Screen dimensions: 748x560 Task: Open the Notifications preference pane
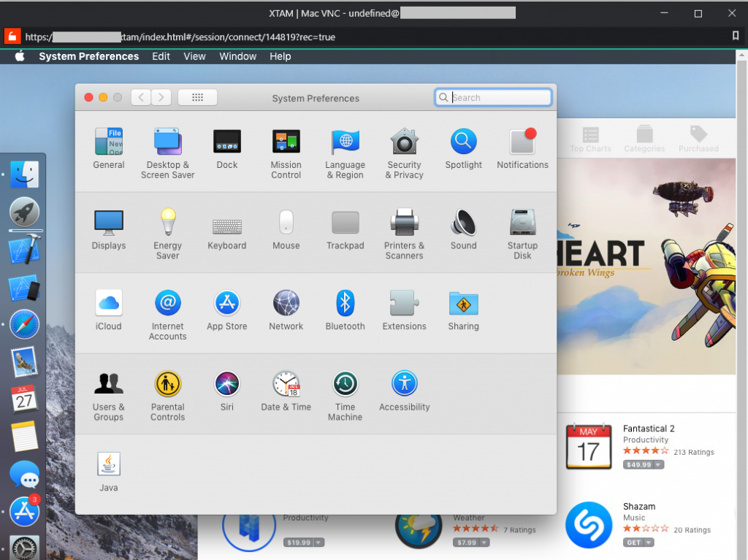[x=522, y=144]
